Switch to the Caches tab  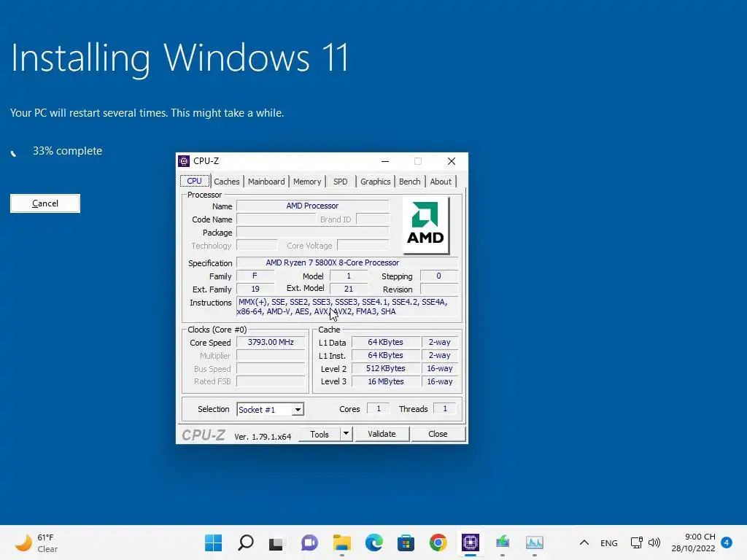[x=226, y=182]
